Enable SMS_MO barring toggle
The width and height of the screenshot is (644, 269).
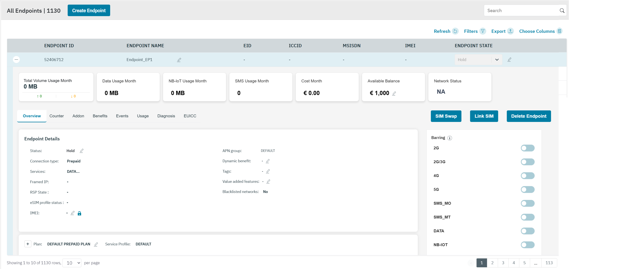[528, 203]
